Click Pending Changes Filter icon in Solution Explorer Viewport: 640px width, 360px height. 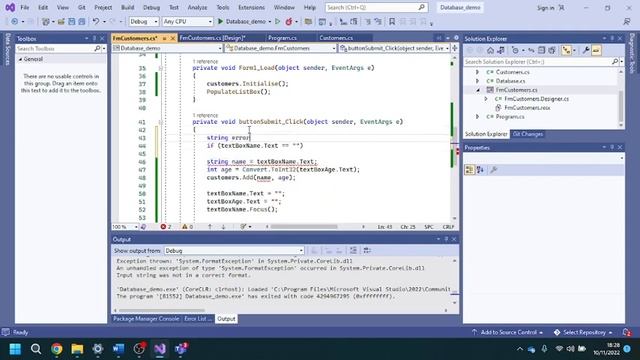(516, 50)
